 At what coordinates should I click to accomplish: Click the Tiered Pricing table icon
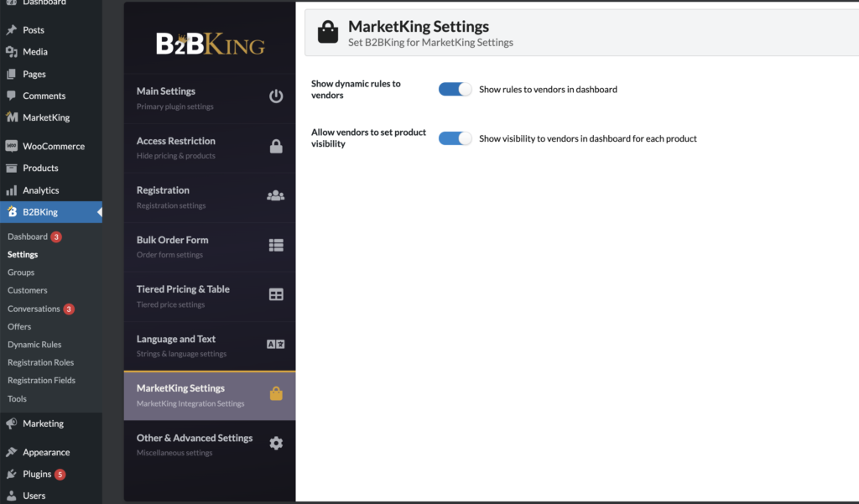[276, 294]
